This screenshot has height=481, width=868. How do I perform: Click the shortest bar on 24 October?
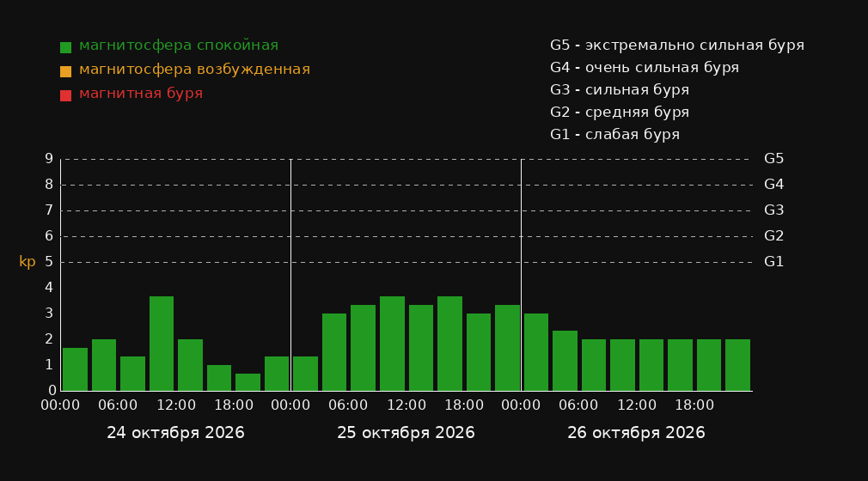tap(248, 382)
